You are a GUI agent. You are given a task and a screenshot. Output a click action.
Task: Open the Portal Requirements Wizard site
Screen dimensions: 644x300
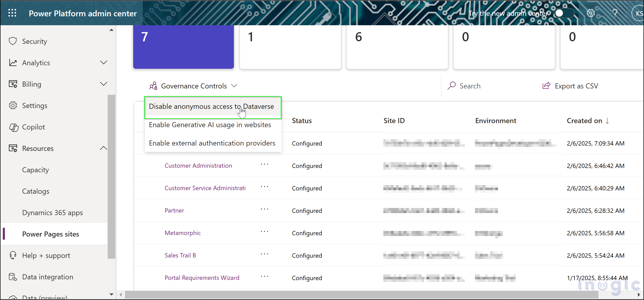coord(201,277)
